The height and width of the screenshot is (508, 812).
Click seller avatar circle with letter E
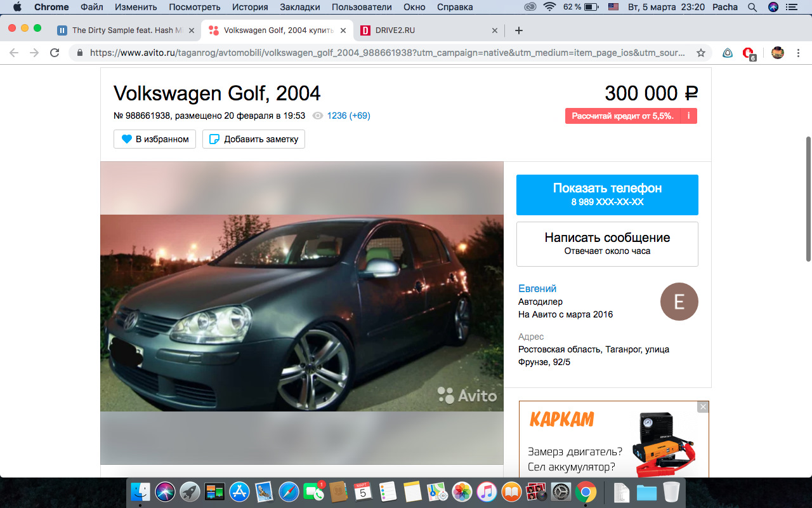(x=679, y=302)
